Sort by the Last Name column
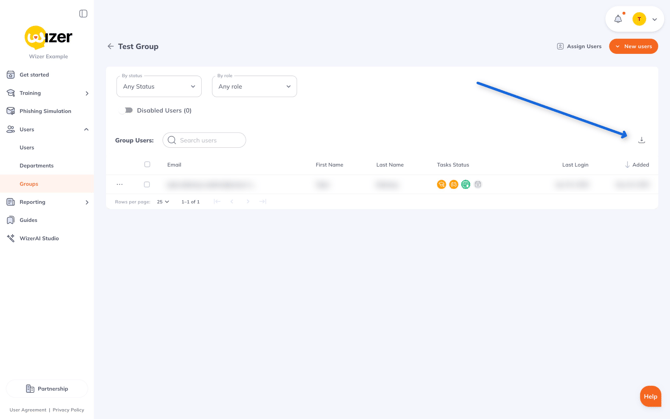The image size is (670, 419). click(390, 165)
